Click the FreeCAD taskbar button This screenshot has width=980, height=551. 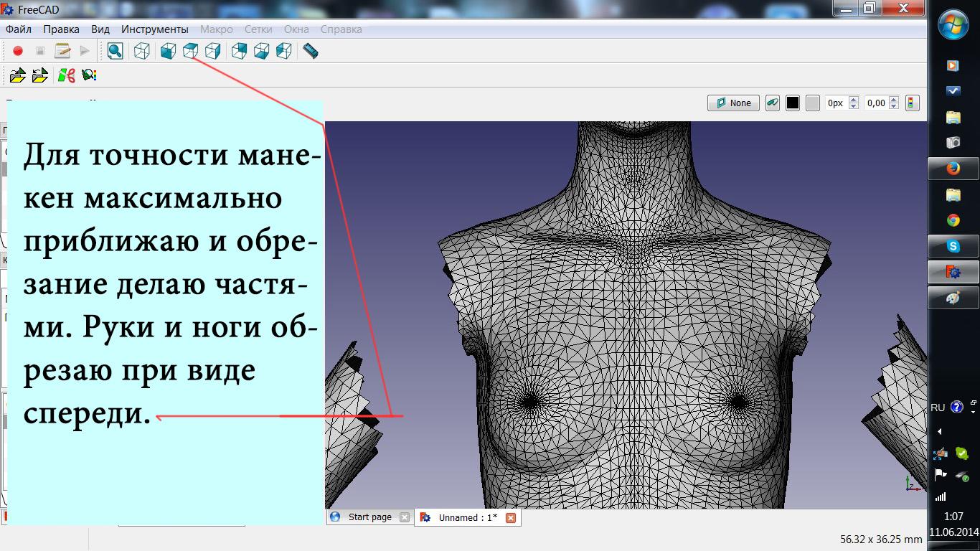[953, 272]
